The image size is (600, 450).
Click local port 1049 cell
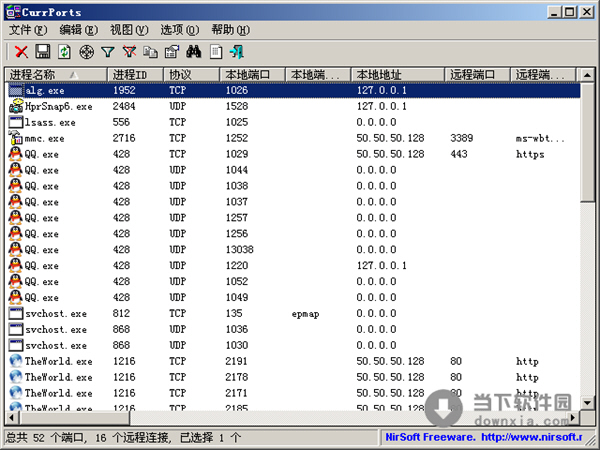point(236,297)
